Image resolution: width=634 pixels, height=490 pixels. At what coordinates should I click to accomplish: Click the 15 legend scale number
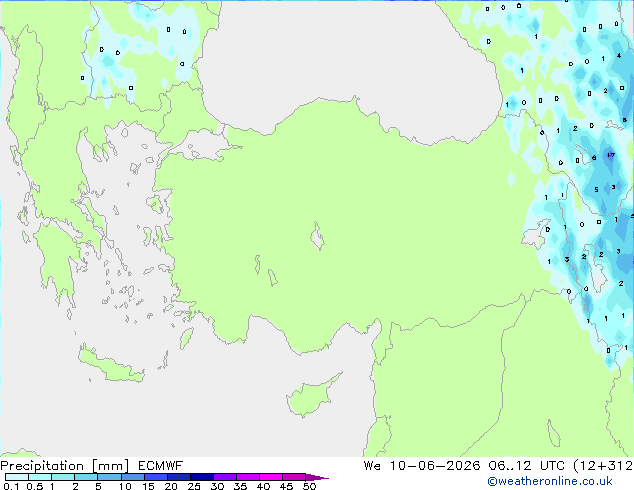[x=148, y=486]
